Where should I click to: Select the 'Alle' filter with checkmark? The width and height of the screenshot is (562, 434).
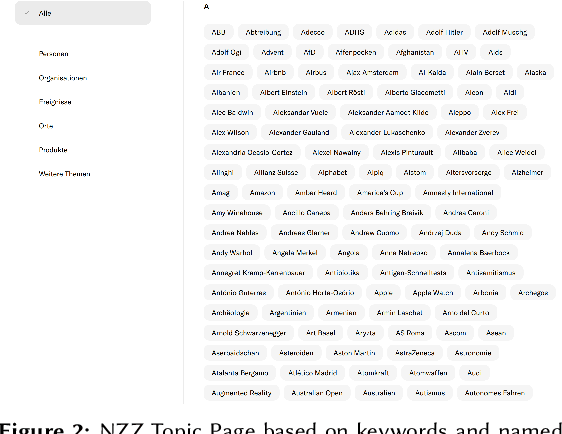(x=83, y=13)
